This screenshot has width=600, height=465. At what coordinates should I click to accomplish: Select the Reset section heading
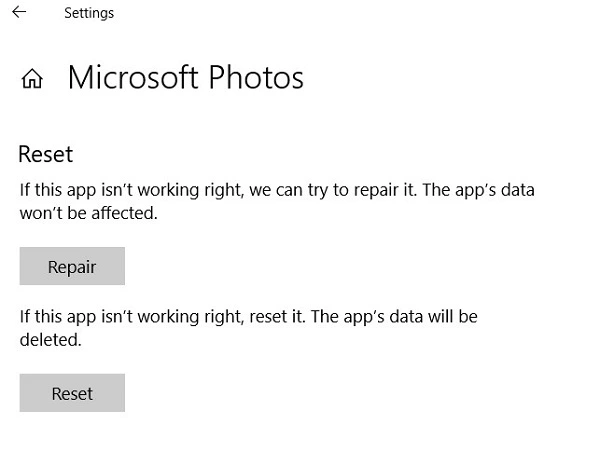click(46, 155)
